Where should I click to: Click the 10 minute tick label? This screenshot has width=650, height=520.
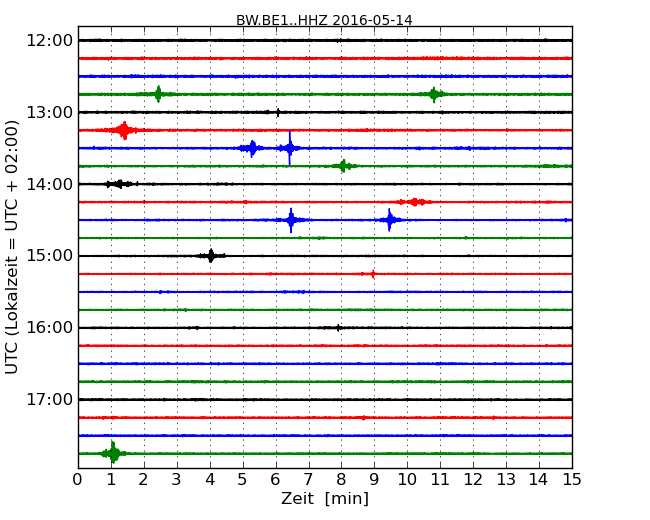coord(407,480)
